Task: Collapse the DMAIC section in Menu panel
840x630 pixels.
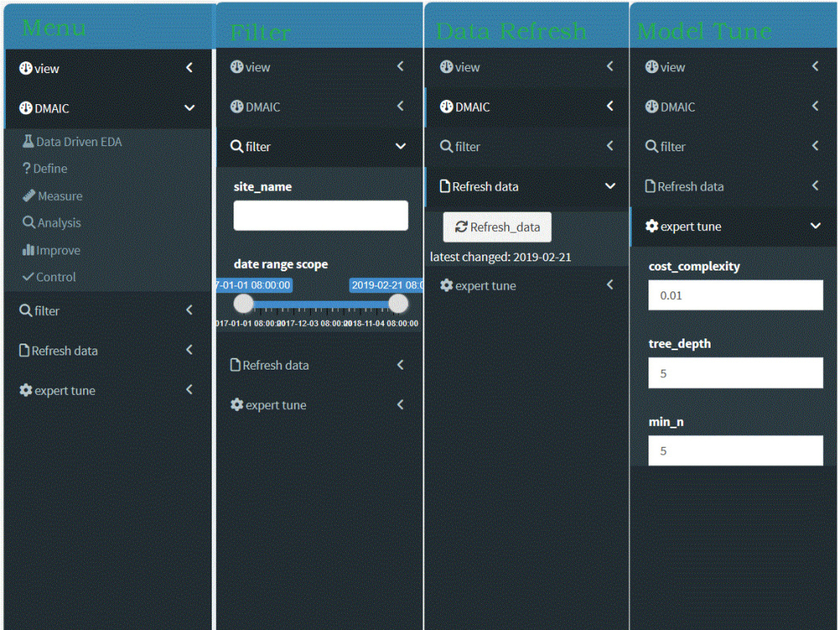Action: tap(189, 108)
